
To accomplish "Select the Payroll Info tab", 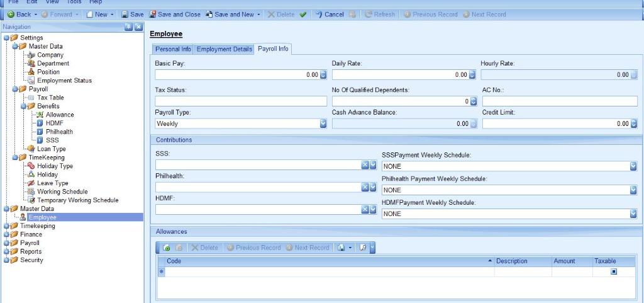I will pyautogui.click(x=273, y=49).
